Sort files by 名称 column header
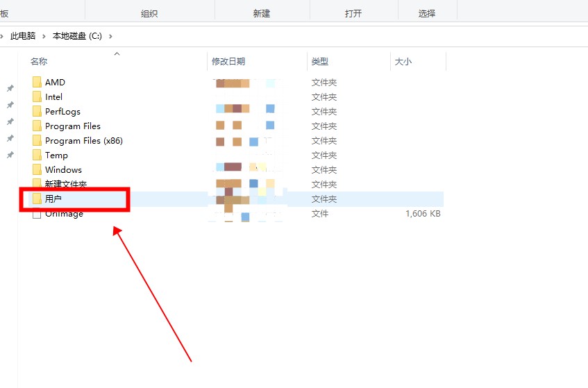Screen dimensions: 588x388 pyautogui.click(x=40, y=62)
